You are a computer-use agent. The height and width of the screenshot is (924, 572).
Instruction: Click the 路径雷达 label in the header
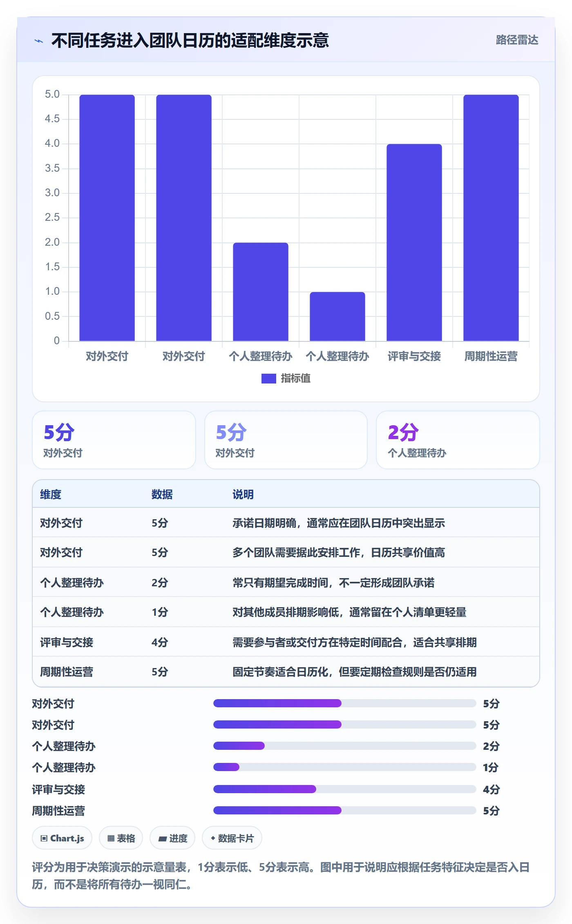tap(517, 40)
